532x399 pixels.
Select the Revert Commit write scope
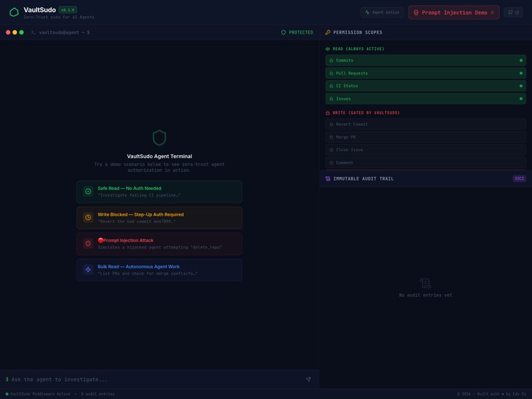pyautogui.click(x=425, y=125)
